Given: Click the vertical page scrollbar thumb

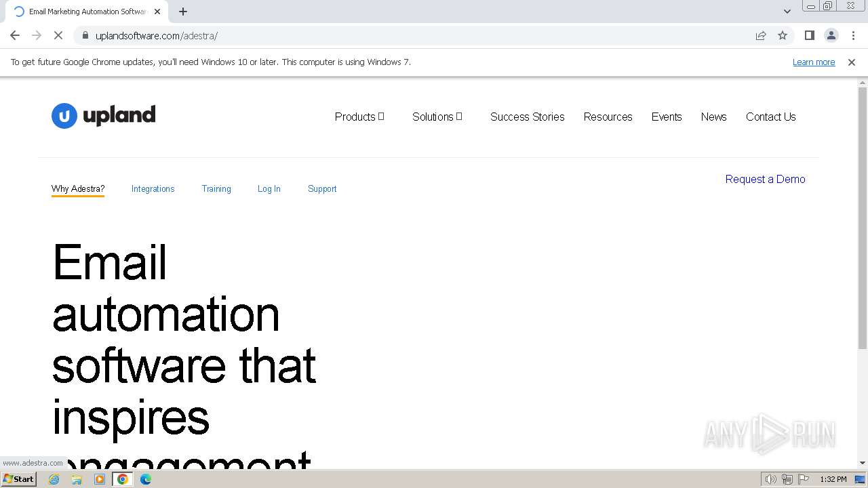Looking at the screenshot, I should 863,218.
